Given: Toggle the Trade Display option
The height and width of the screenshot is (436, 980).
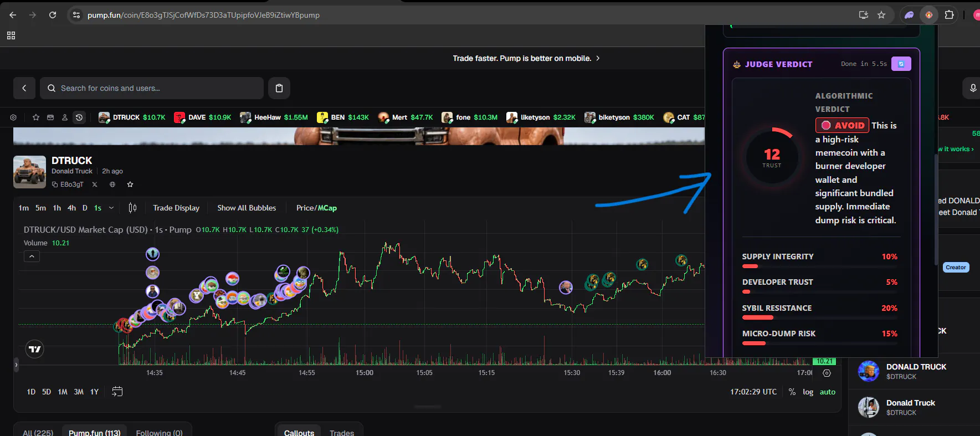Looking at the screenshot, I should (x=176, y=208).
